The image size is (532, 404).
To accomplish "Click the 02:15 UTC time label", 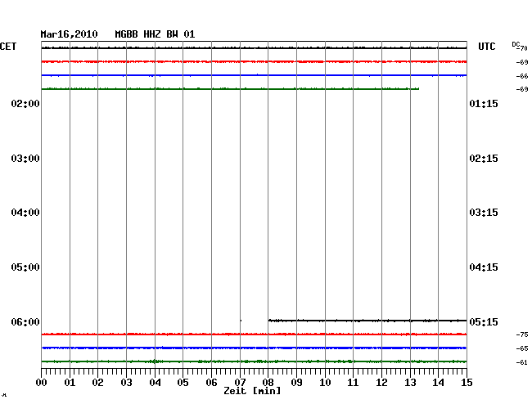I will click(x=484, y=159).
